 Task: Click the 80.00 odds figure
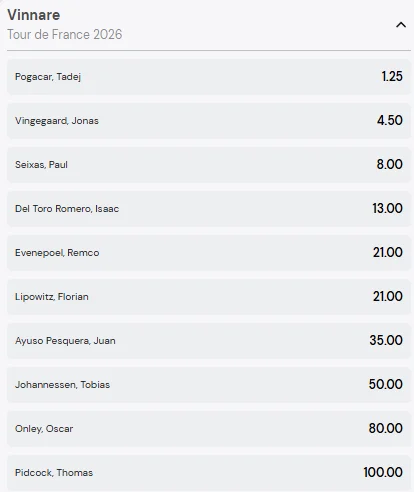coord(386,428)
